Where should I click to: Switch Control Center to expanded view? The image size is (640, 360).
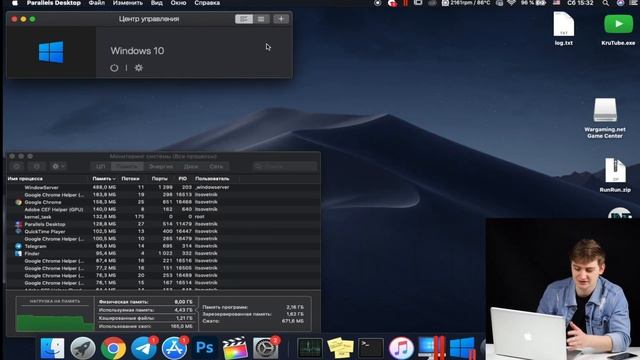(x=244, y=19)
